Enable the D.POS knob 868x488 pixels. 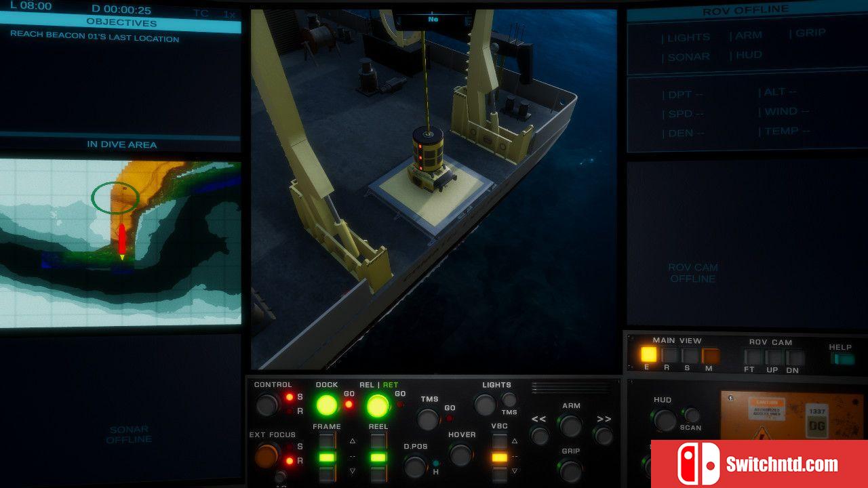coord(415,466)
